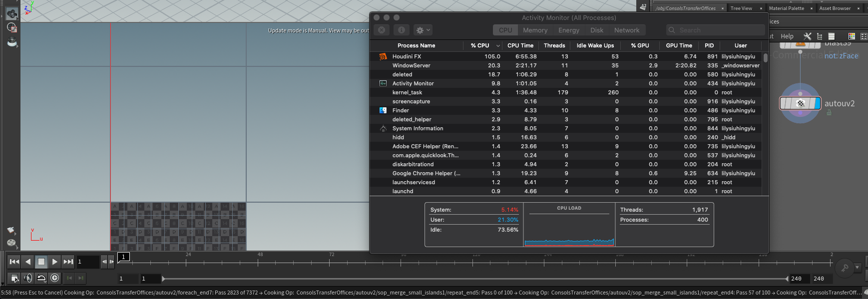Sort by CPU Time column

pos(520,45)
